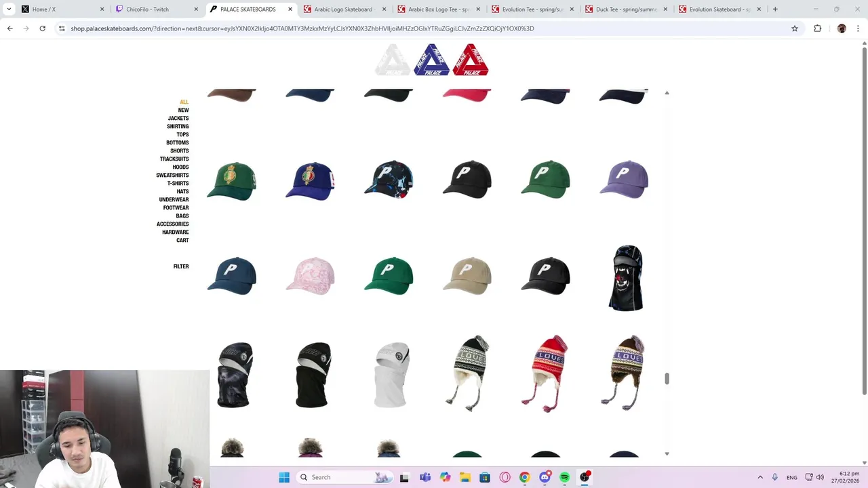Go to the ACCESSORIES category
The image size is (868, 488).
172,224
